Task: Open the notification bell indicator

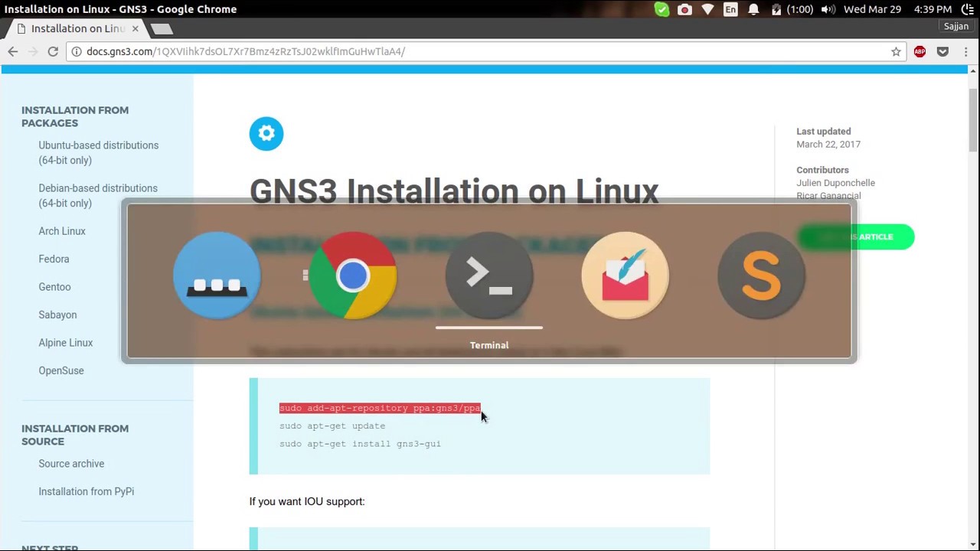Action: click(753, 9)
